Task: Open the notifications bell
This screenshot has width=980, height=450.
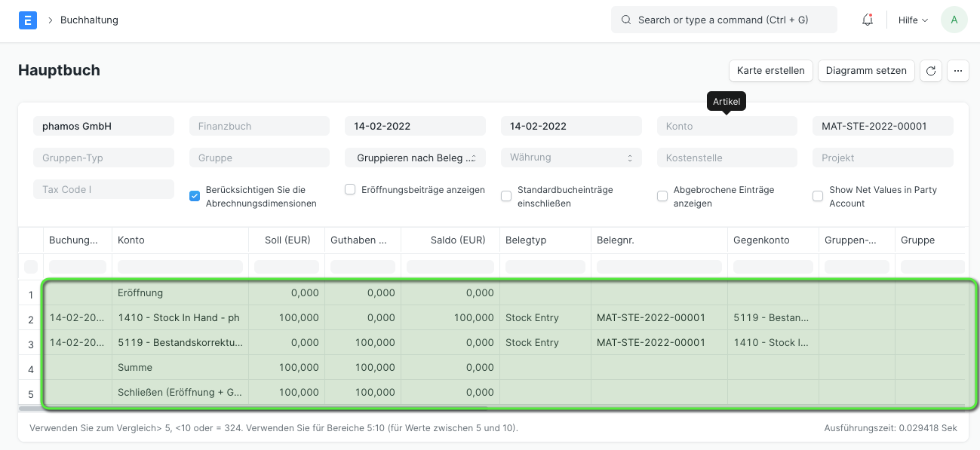Action: (x=868, y=20)
